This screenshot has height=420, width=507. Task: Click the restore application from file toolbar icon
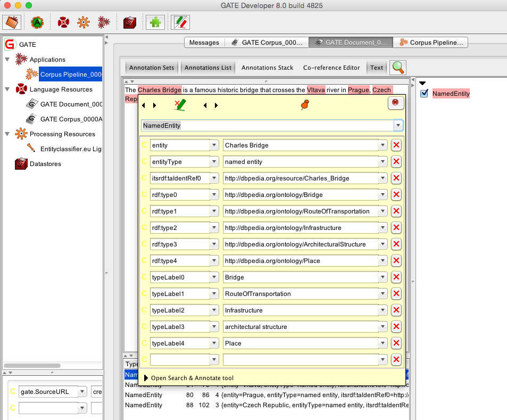(12, 22)
